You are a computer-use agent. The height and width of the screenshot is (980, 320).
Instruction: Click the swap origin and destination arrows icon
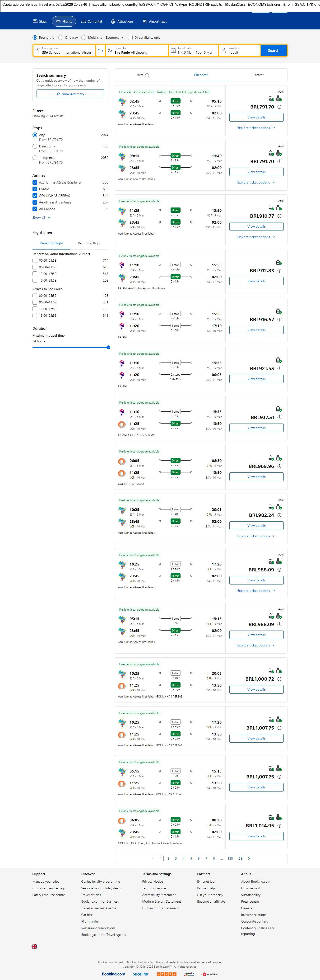coord(100,51)
